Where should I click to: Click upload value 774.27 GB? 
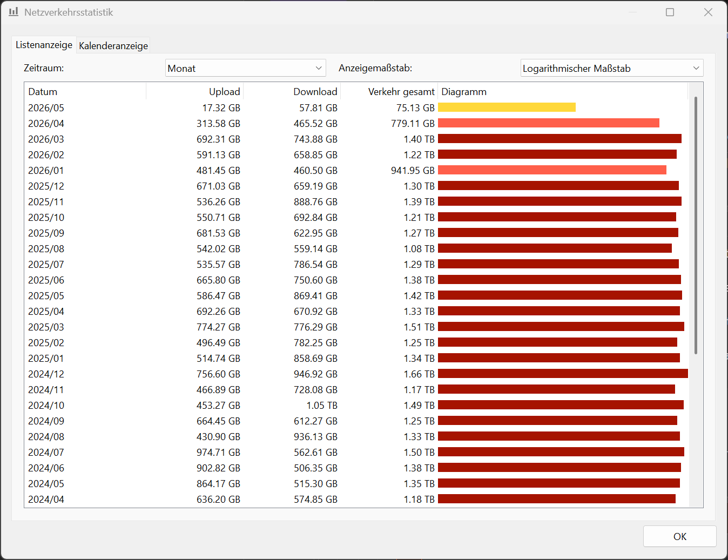(218, 327)
